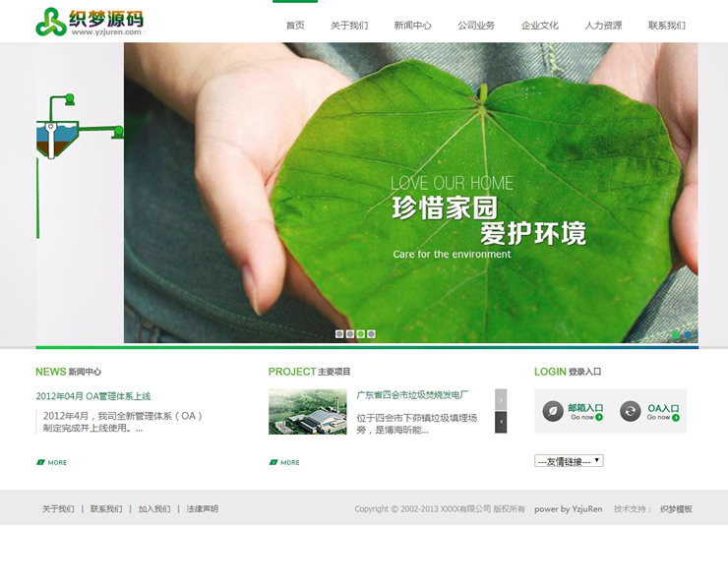Select the second banner slide dot
This screenshot has height=586, width=728.
[350, 334]
